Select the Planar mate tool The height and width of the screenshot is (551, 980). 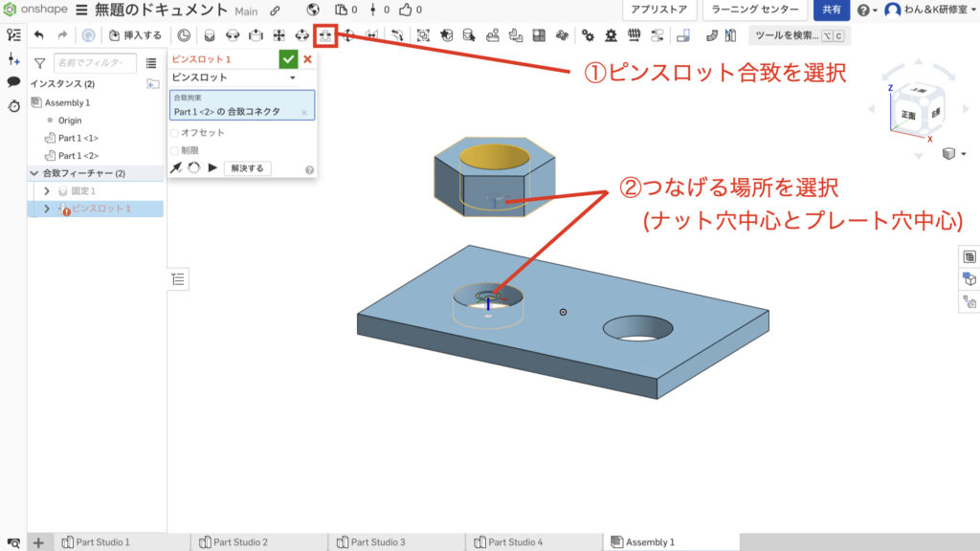click(x=278, y=35)
